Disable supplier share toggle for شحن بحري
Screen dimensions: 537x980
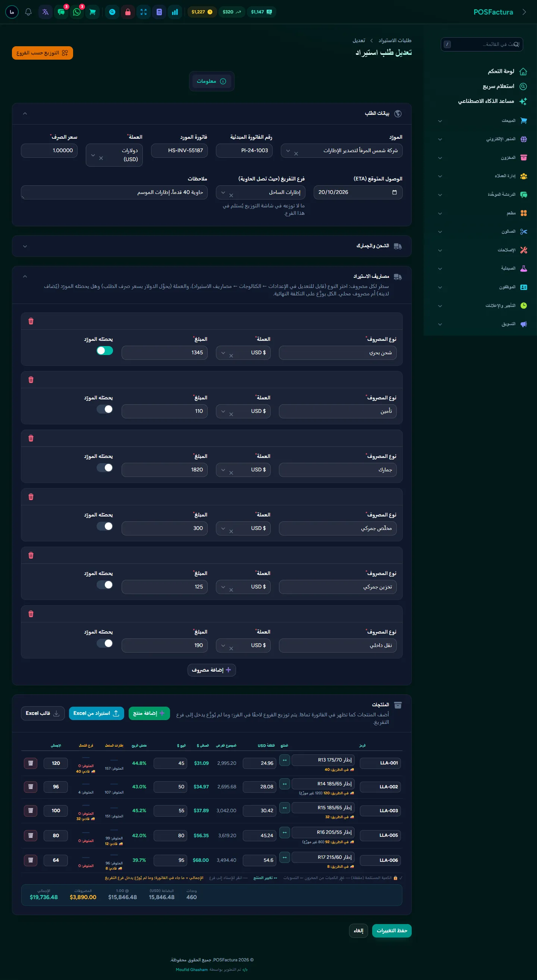tap(104, 351)
